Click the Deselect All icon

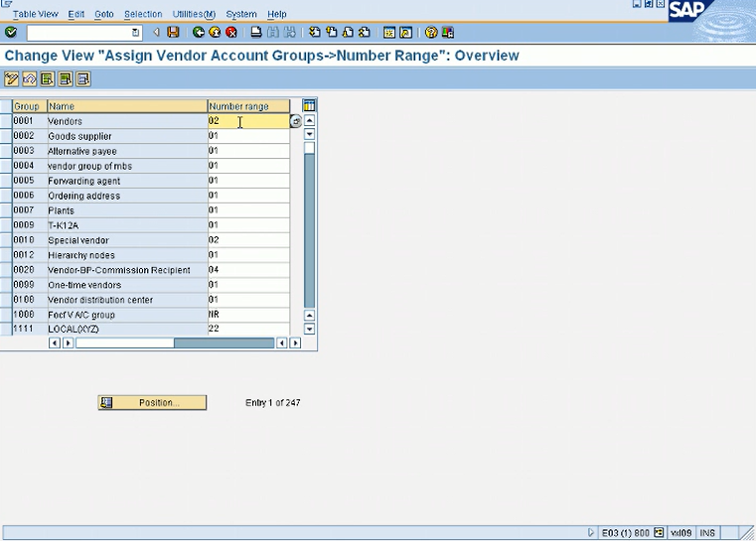click(x=83, y=79)
